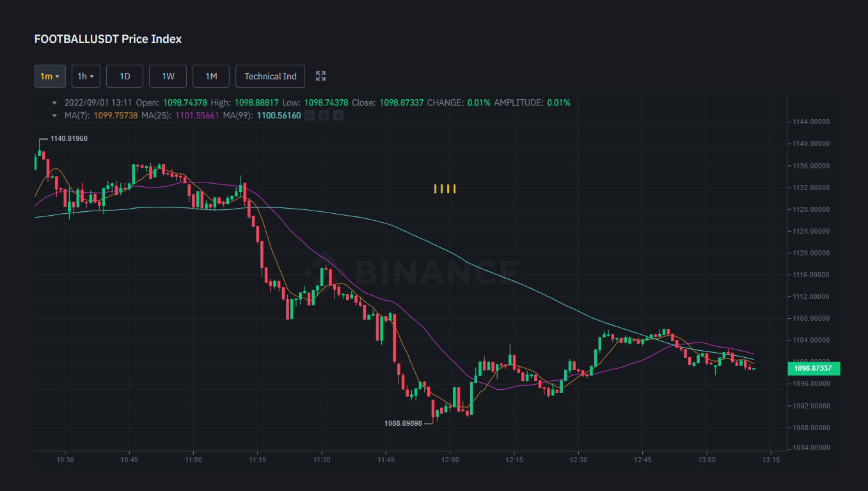Open the 1m interval dropdown
This screenshot has height=491, width=868.
50,76
